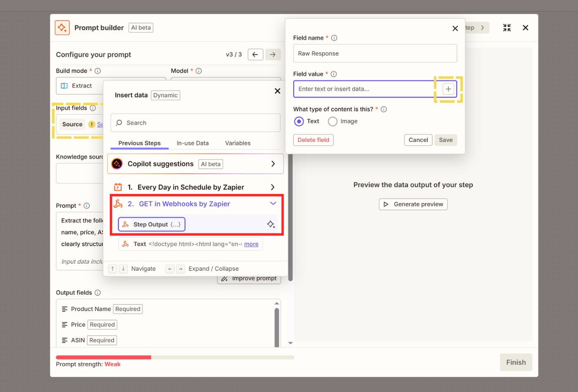Expand Copilot suggestions
The image size is (578, 392).
(273, 164)
